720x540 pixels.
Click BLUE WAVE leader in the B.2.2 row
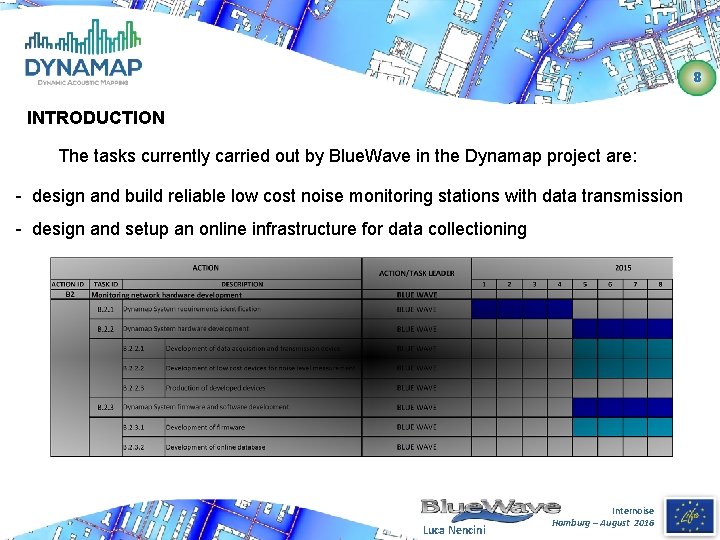pos(416,329)
